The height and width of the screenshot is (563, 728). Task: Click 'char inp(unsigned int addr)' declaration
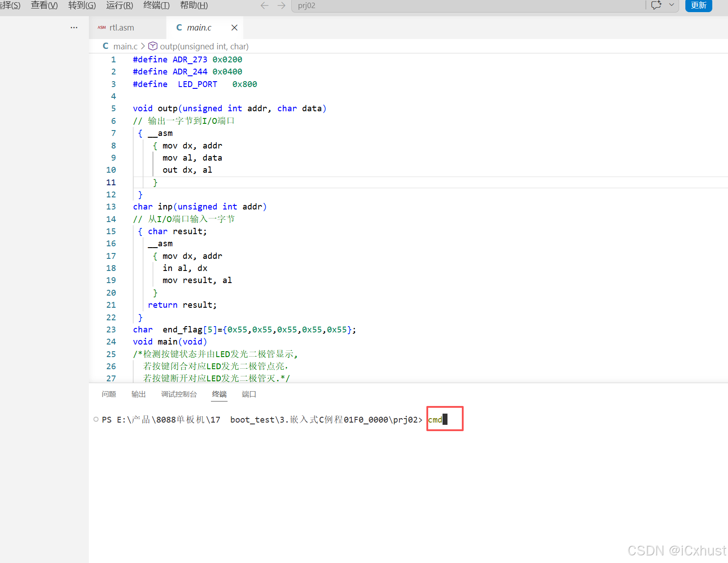200,207
